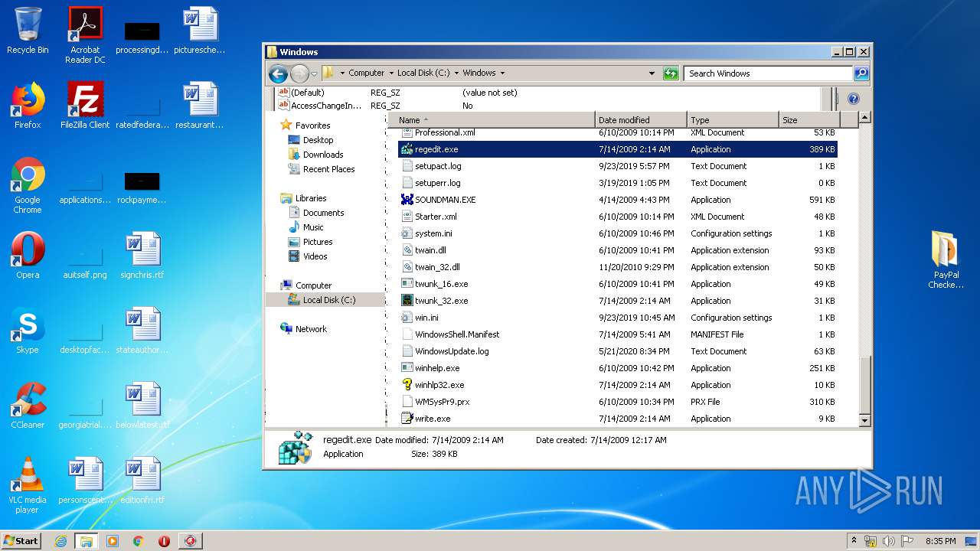This screenshot has width=980, height=551.
Task: Open the Recycle Bin desktop icon
Action: (28, 31)
